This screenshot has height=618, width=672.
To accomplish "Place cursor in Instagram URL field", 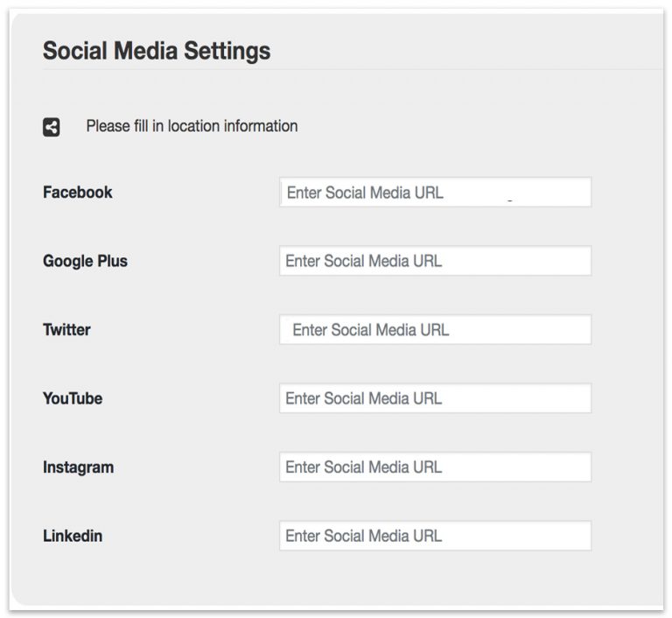I will pyautogui.click(x=435, y=467).
